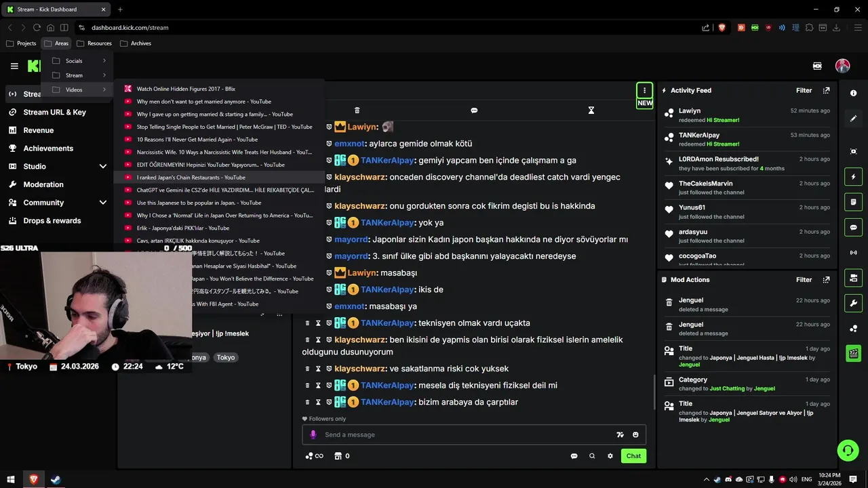Toggle the wrench tools widget icon
Image resolution: width=868 pixels, height=488 pixels.
pyautogui.click(x=854, y=303)
